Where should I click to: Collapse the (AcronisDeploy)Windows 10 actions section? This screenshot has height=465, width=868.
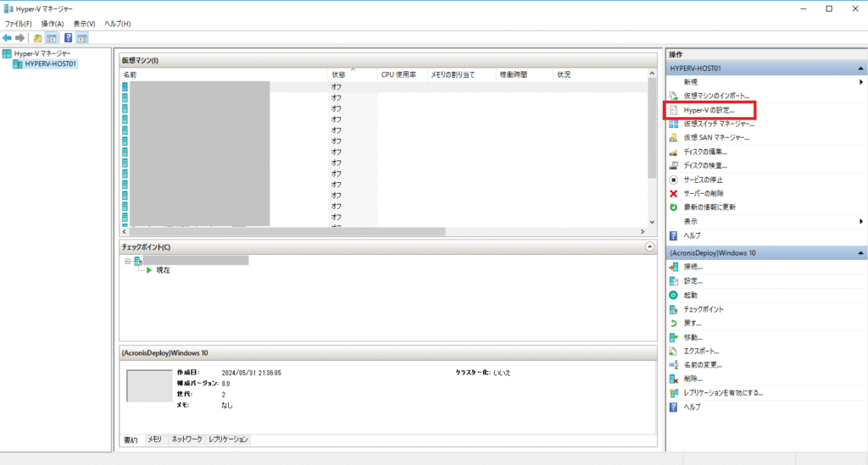860,253
